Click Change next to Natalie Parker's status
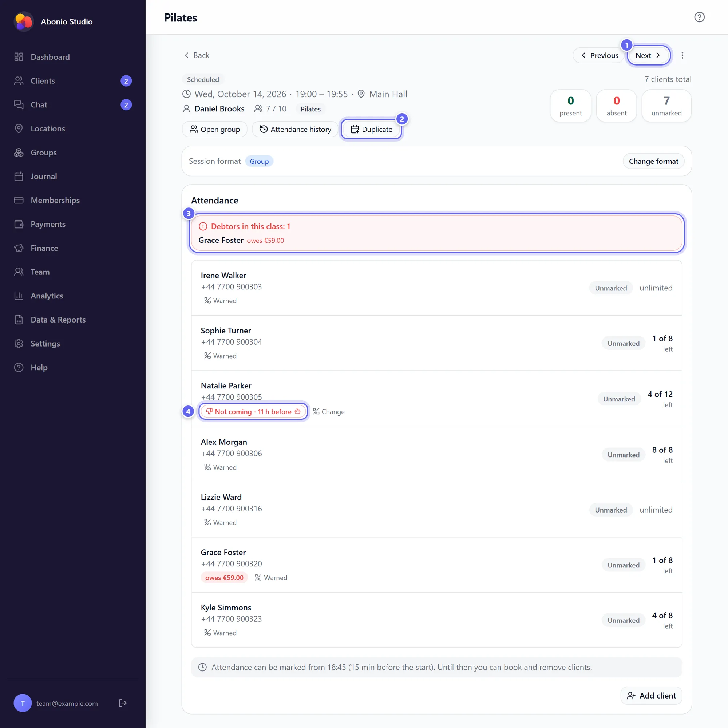Image resolution: width=728 pixels, height=728 pixels. (x=329, y=411)
